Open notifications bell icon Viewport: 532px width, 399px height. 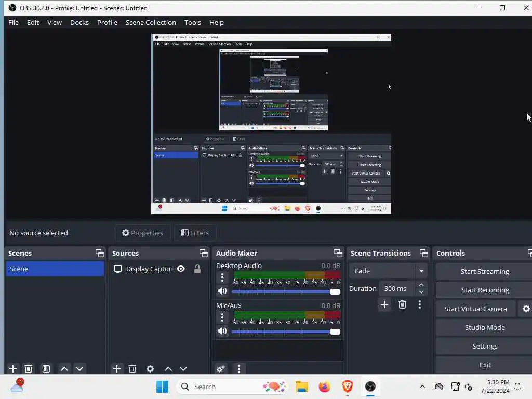(517, 387)
